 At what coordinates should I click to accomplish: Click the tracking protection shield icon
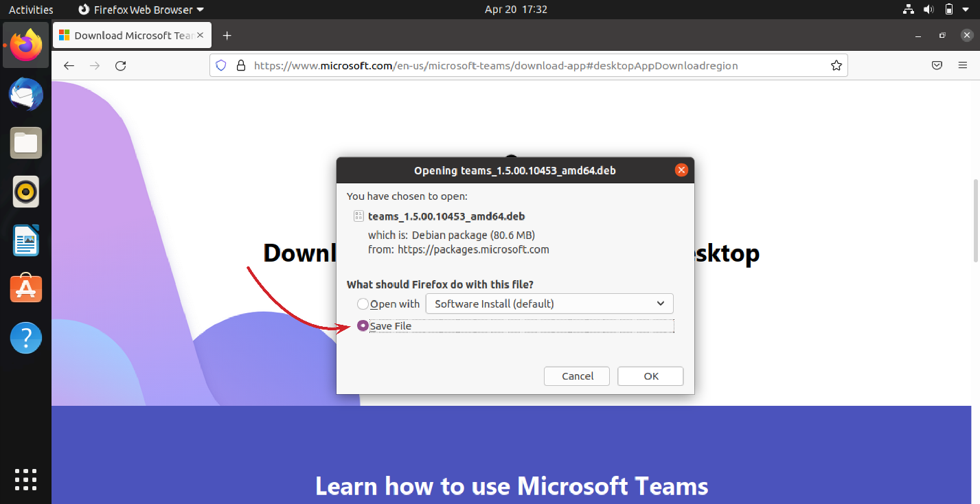[221, 66]
